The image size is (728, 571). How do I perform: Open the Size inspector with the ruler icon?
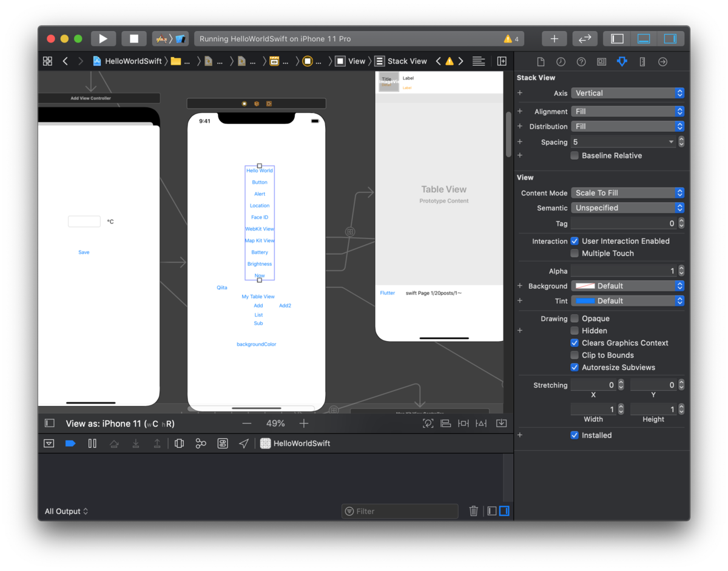642,61
